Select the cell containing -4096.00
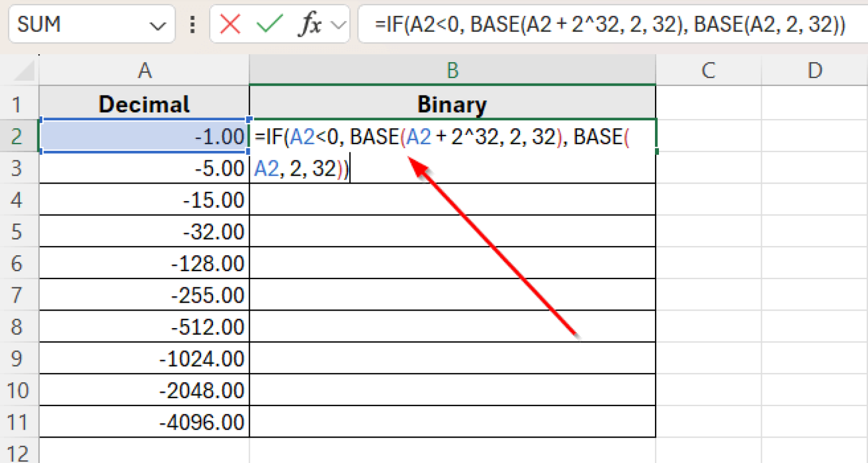 tap(145, 421)
